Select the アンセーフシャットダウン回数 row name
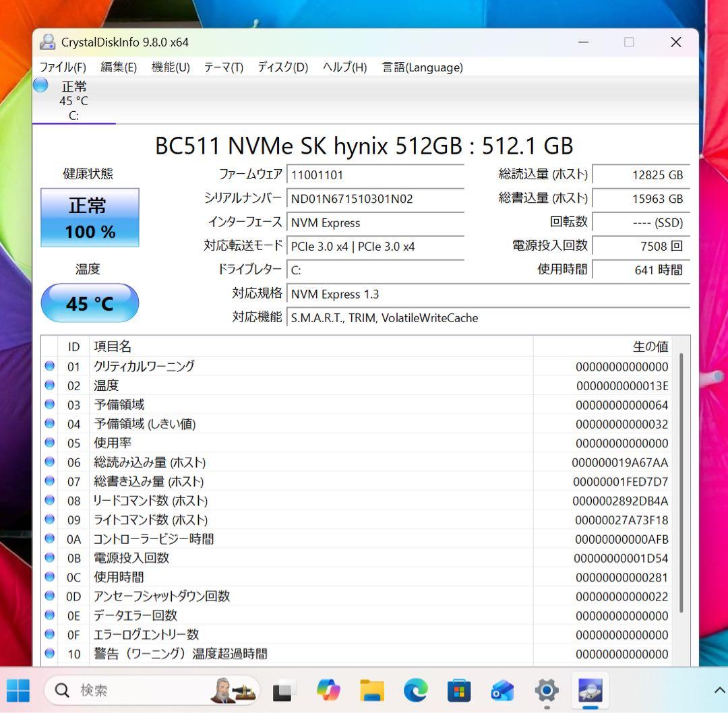This screenshot has width=728, height=713. tap(162, 596)
